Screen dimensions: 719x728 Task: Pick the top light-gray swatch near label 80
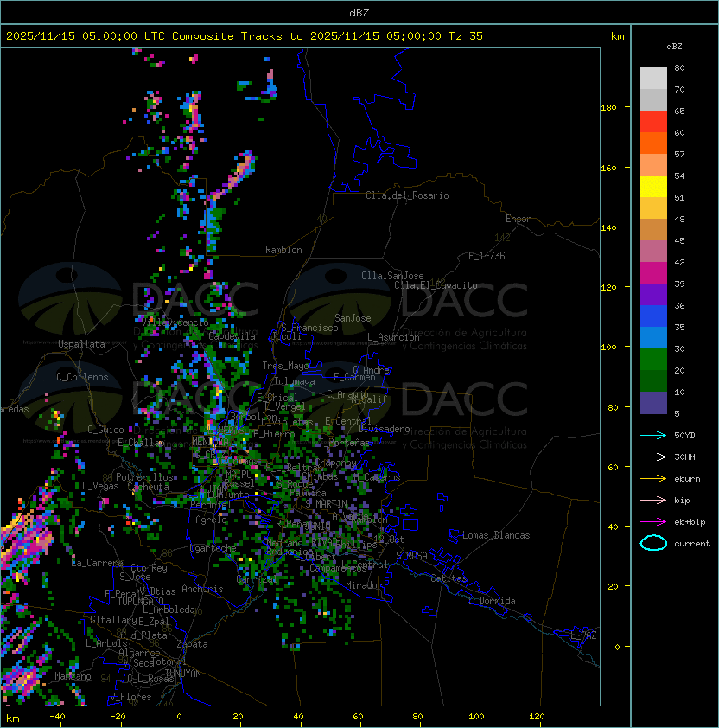tap(653, 79)
